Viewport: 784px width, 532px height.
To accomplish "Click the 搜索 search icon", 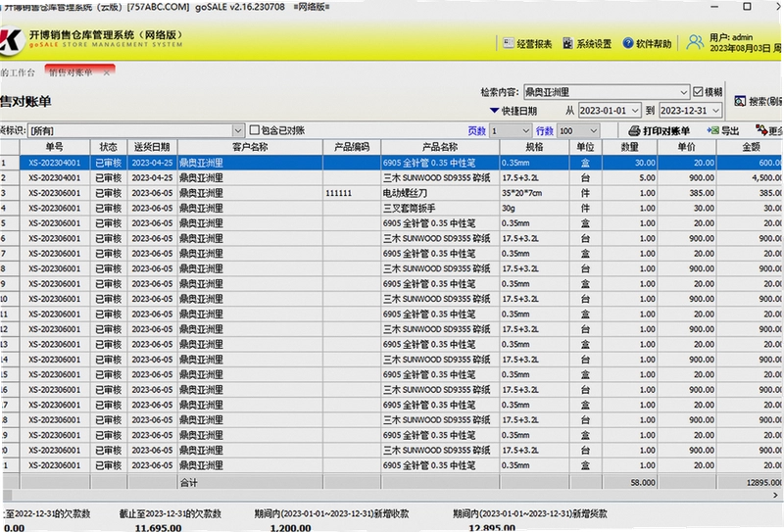I will (740, 102).
